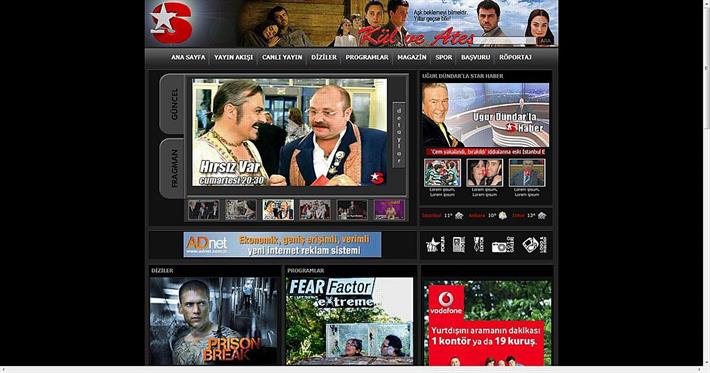Open news thumbnail with green-white football players
The image size is (710, 373).
tap(442, 172)
